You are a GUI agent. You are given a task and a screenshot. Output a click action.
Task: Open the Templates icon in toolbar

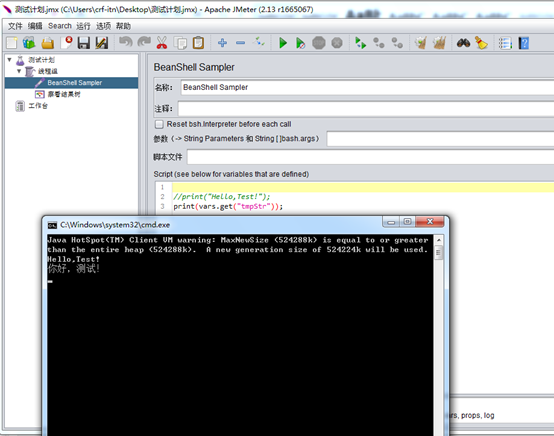29,43
